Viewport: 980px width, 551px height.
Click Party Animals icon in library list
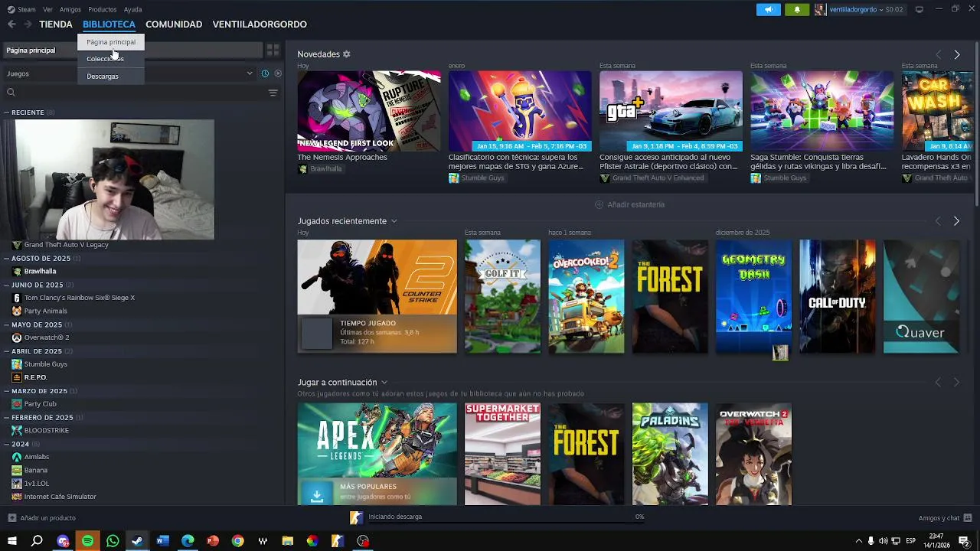tap(17, 311)
